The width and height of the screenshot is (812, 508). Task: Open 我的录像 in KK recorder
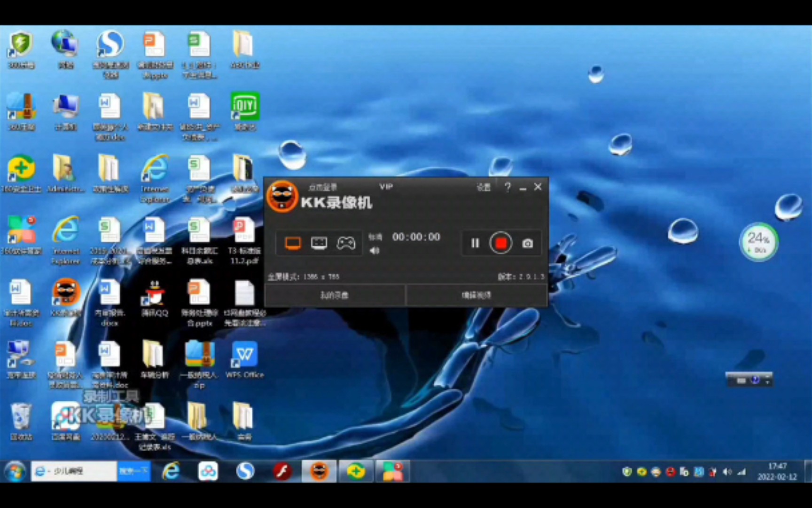[x=335, y=295]
